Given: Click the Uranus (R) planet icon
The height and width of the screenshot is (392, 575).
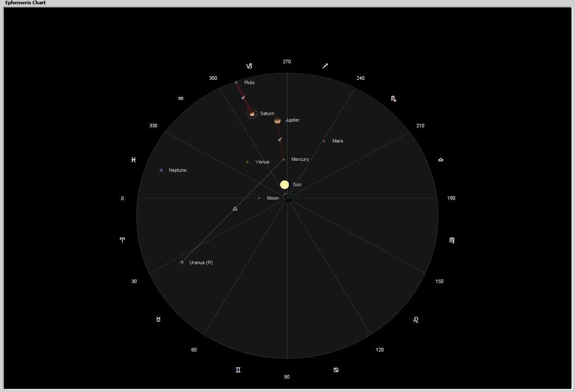Looking at the screenshot, I should pyautogui.click(x=181, y=262).
